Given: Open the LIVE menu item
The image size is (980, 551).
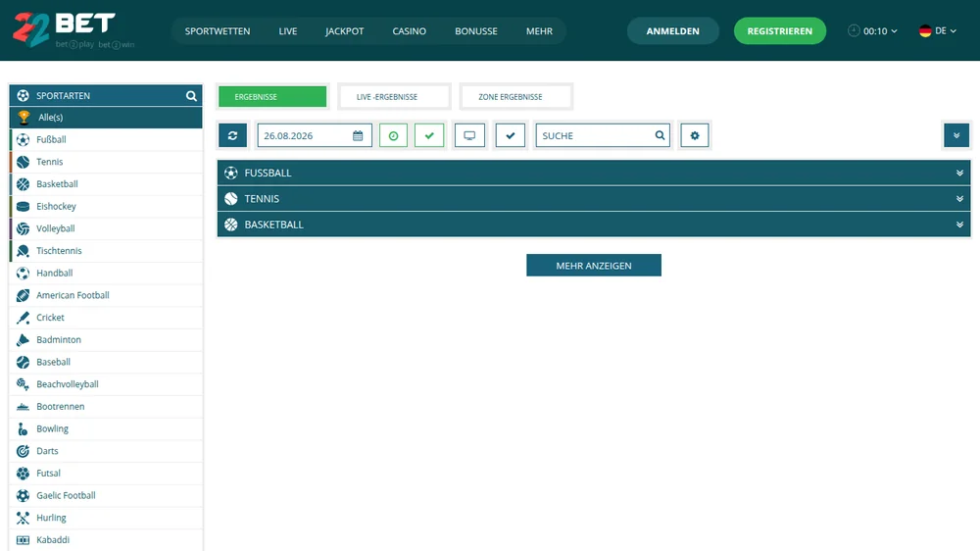Looking at the screenshot, I should click(x=288, y=30).
